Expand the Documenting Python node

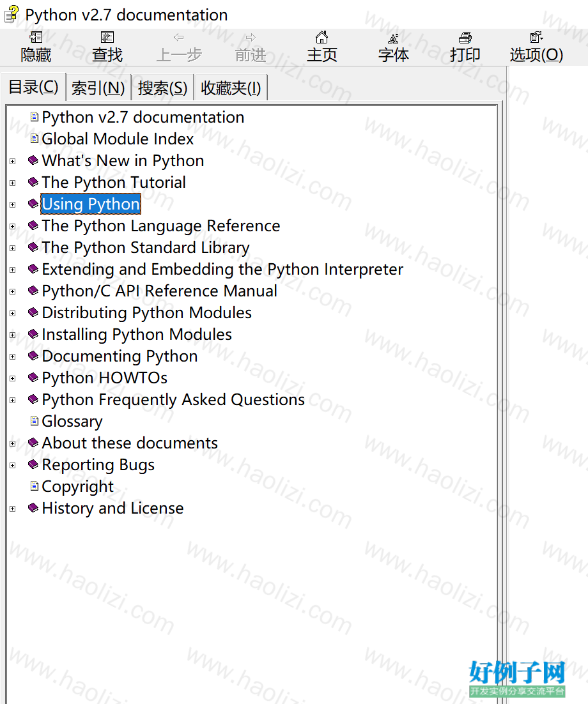(x=13, y=356)
